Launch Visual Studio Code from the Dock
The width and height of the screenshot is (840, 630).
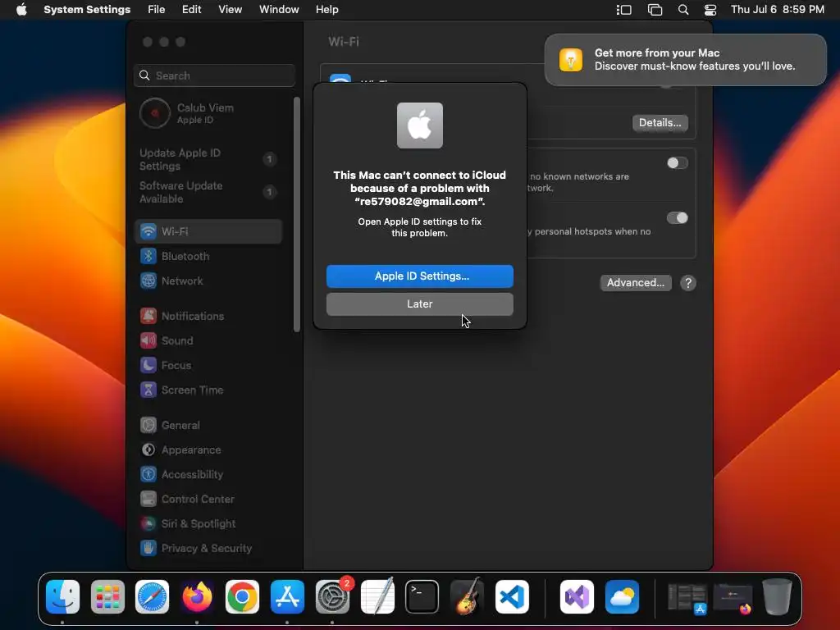(512, 596)
